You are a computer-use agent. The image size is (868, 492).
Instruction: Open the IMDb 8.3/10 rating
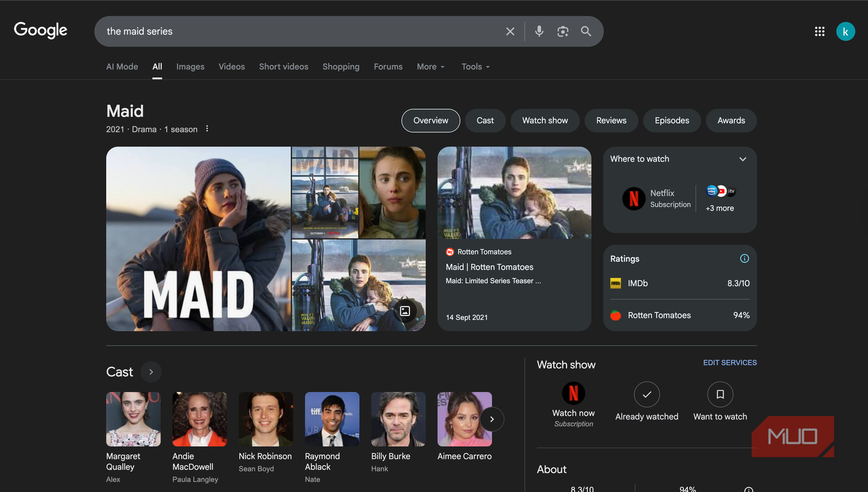pos(680,283)
